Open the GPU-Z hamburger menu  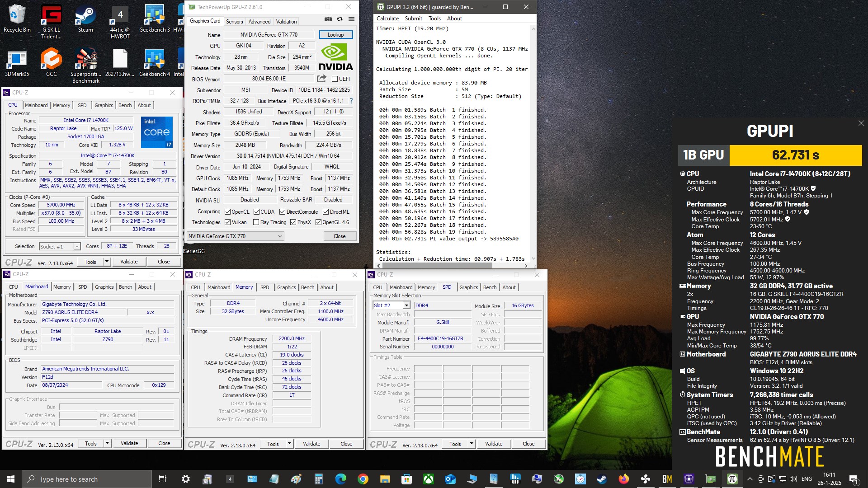click(351, 19)
